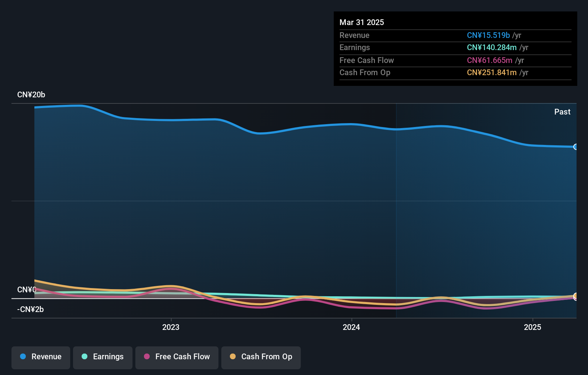Screen dimensions: 588x375
Task: Click the Free Cash Flow label in tooltip
Action: [366, 60]
